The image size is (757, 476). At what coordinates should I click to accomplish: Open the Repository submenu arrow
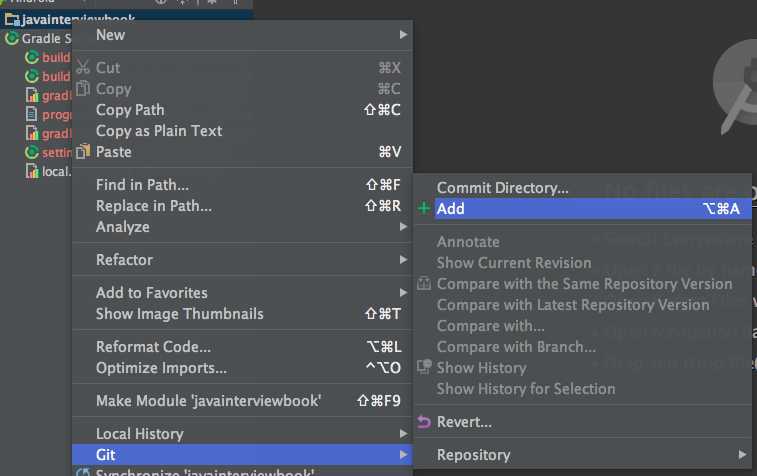click(x=743, y=455)
